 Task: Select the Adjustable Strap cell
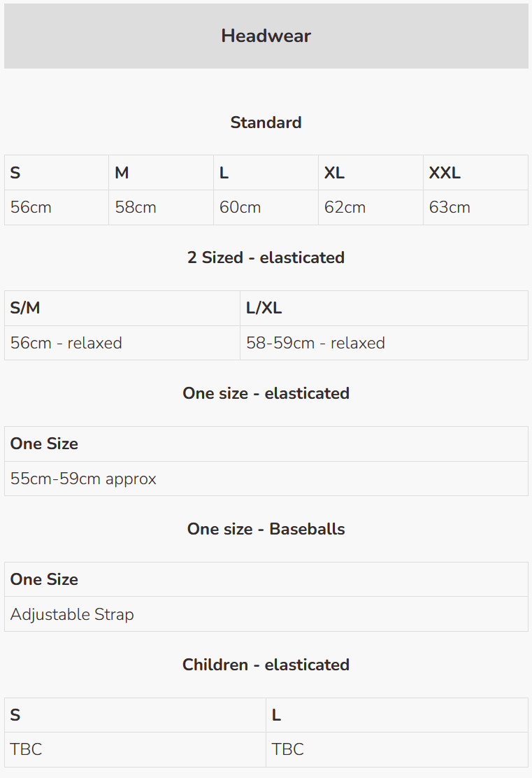point(72,615)
